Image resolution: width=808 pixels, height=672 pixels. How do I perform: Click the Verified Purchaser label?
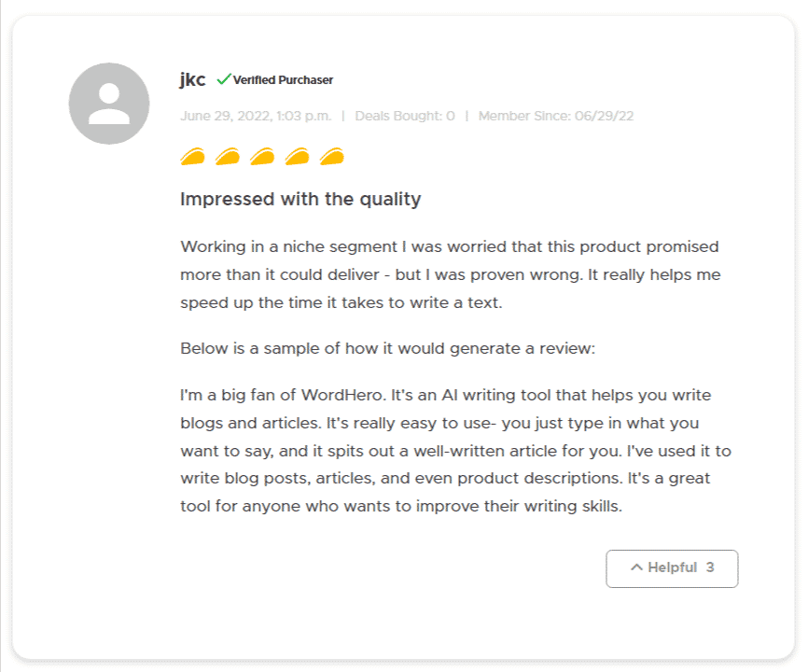click(x=283, y=80)
